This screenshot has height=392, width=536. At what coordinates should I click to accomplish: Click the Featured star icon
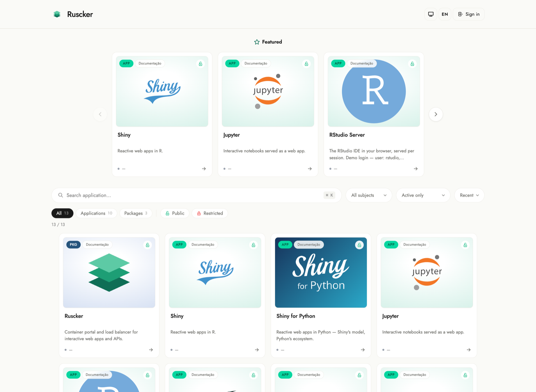tap(257, 42)
